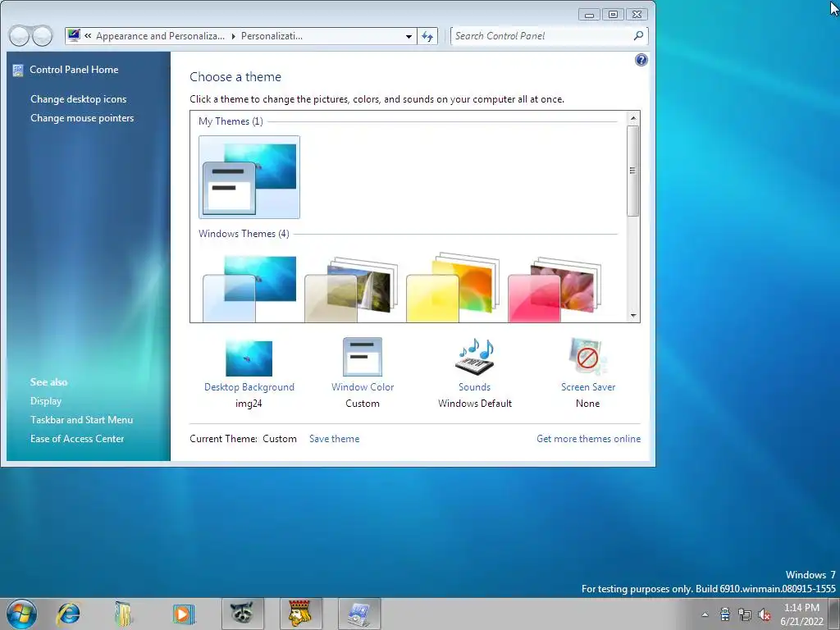
Task: Click Appearance and Personalization breadcrumb
Action: click(160, 36)
